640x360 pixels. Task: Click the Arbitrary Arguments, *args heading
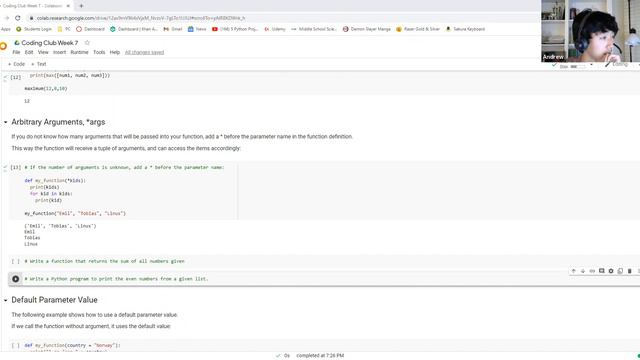coord(58,122)
